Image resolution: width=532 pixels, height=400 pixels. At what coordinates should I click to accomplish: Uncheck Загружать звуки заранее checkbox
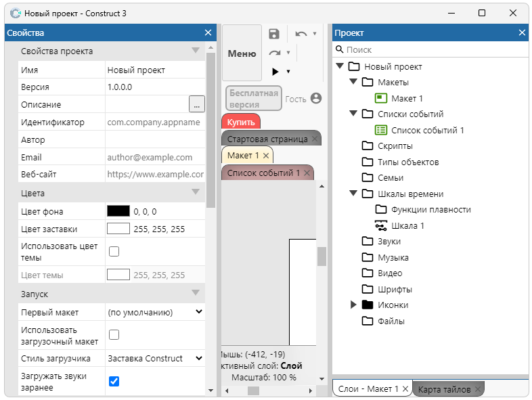pos(114,381)
